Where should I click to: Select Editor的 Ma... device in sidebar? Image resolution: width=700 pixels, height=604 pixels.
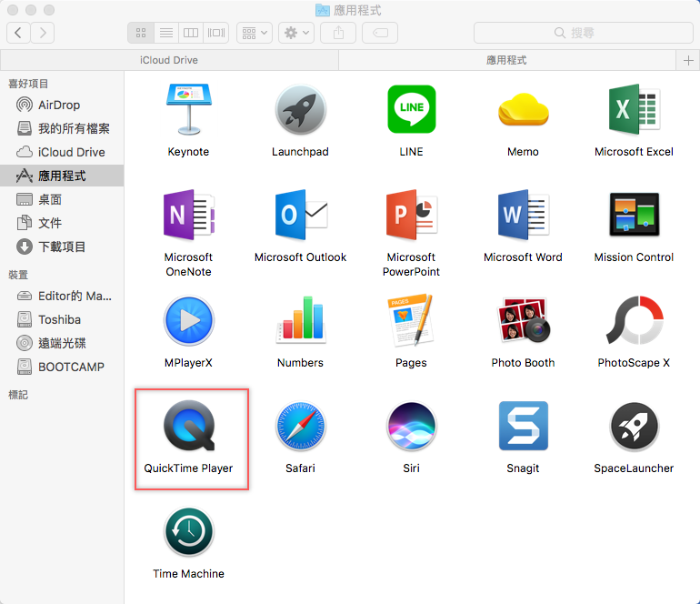(x=62, y=296)
